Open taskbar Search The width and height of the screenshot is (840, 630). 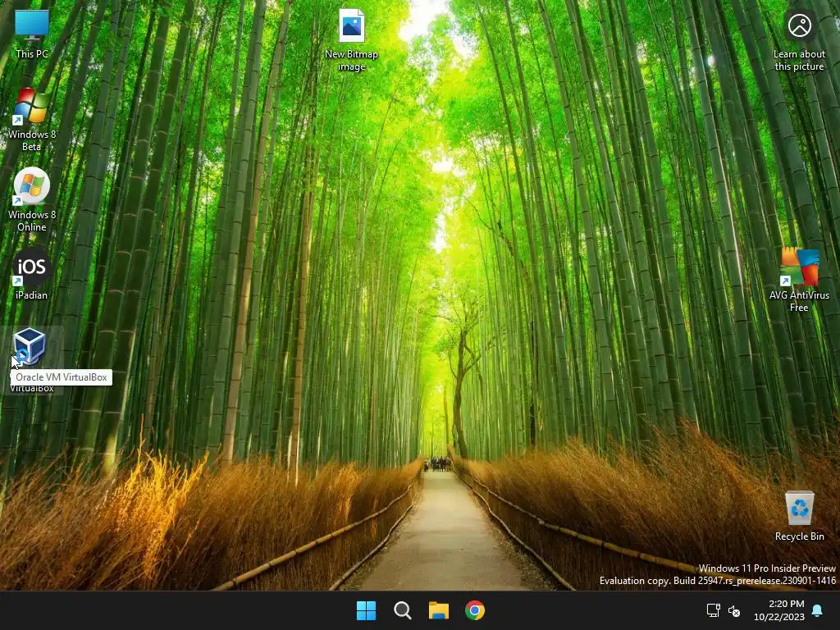pyautogui.click(x=402, y=610)
